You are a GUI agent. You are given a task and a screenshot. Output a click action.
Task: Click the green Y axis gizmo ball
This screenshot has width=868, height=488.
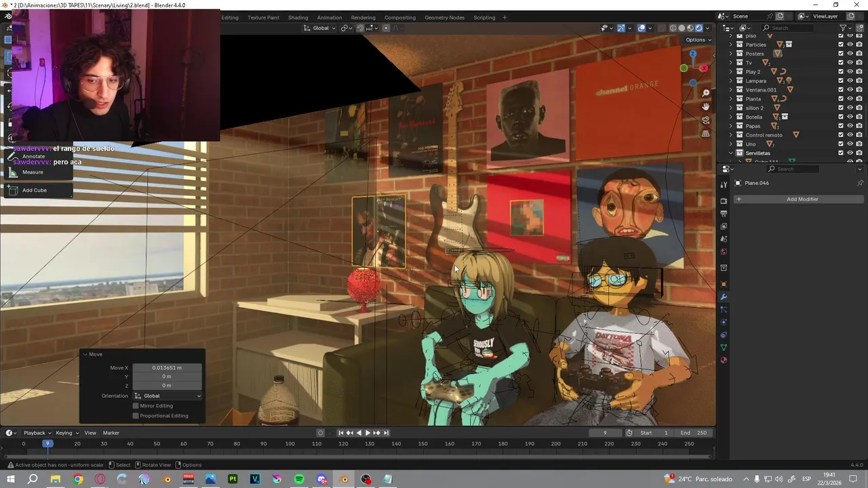tap(684, 68)
